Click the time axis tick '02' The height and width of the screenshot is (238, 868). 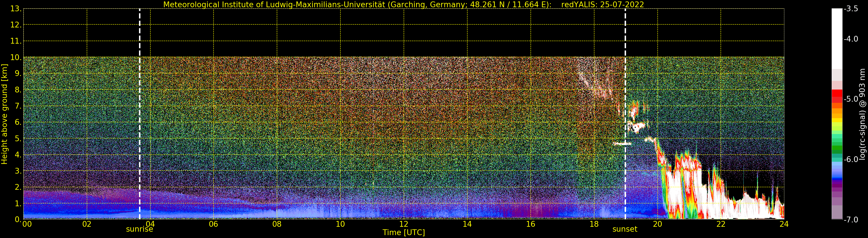pyautogui.click(x=87, y=224)
